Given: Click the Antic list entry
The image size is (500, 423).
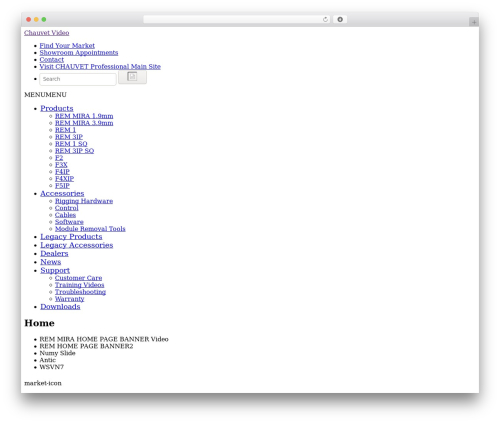Looking at the screenshot, I should point(48,360).
